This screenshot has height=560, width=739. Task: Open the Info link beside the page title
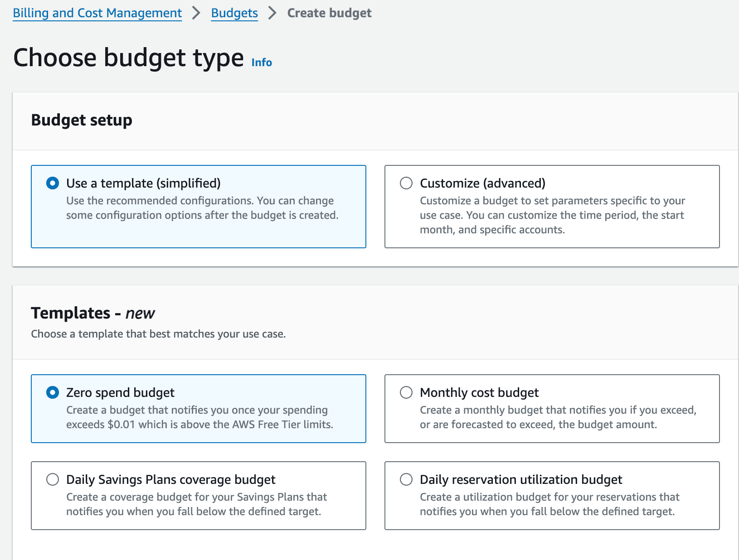click(262, 63)
